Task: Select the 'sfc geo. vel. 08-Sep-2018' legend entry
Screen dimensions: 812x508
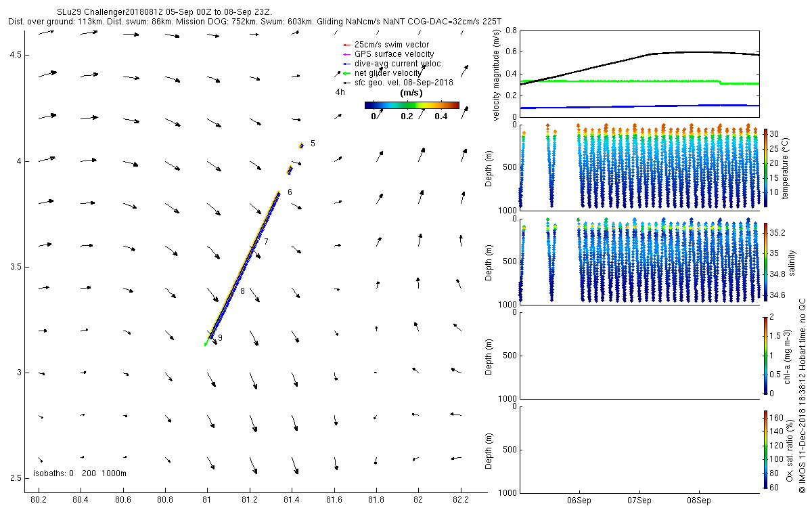Action: (403, 83)
